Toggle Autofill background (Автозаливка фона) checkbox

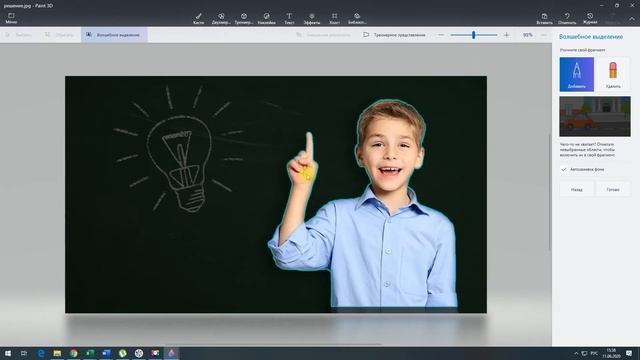click(x=564, y=169)
